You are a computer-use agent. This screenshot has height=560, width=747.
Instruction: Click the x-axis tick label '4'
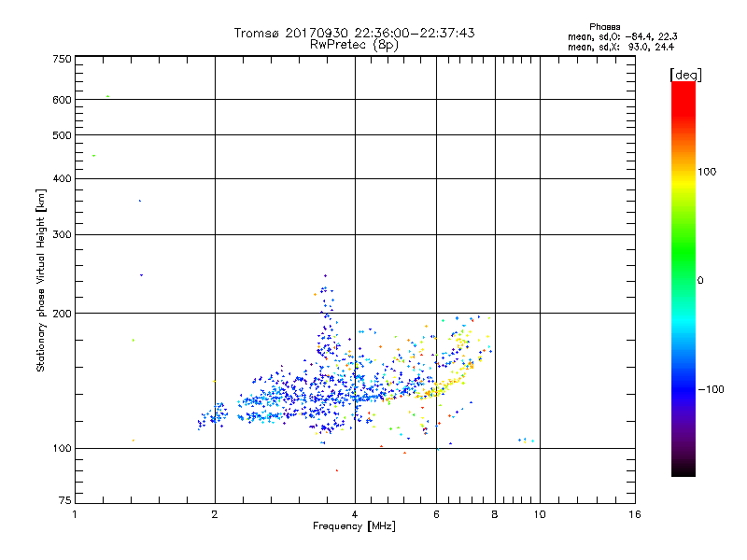click(x=355, y=514)
